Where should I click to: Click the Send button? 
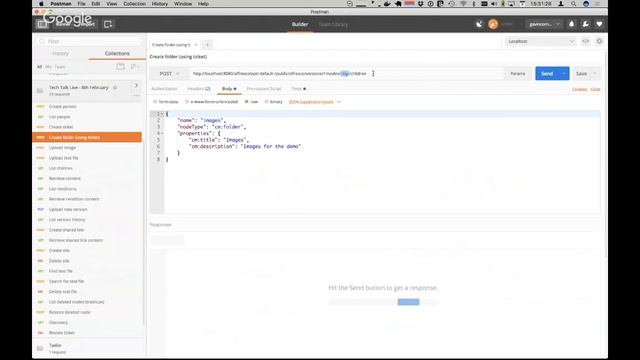tap(547, 73)
